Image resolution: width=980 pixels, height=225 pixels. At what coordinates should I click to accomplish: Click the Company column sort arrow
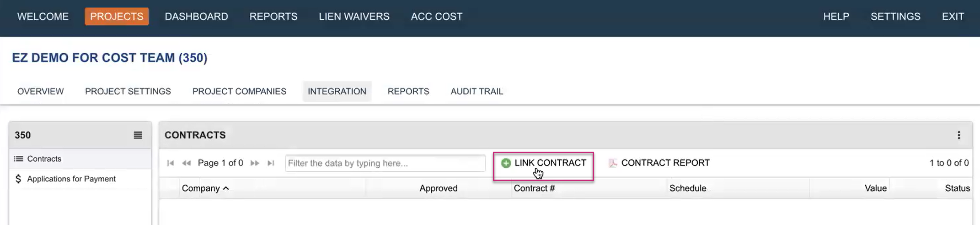click(226, 188)
